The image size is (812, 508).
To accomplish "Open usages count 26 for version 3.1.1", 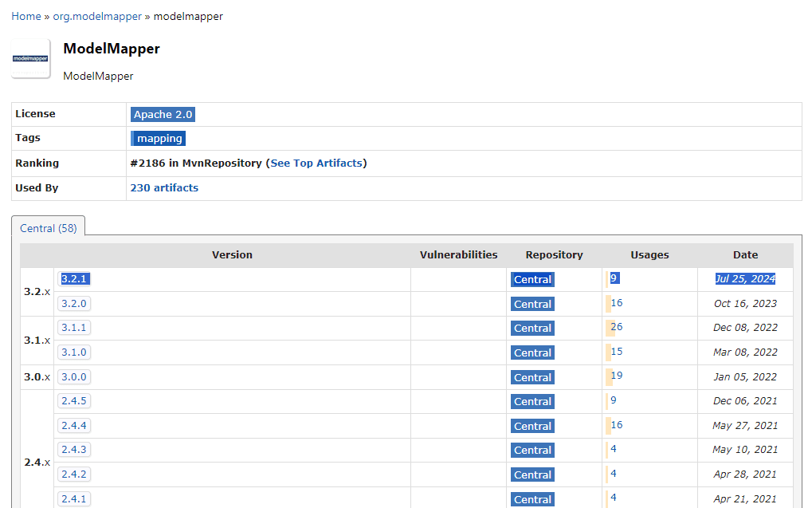I will click(x=616, y=327).
